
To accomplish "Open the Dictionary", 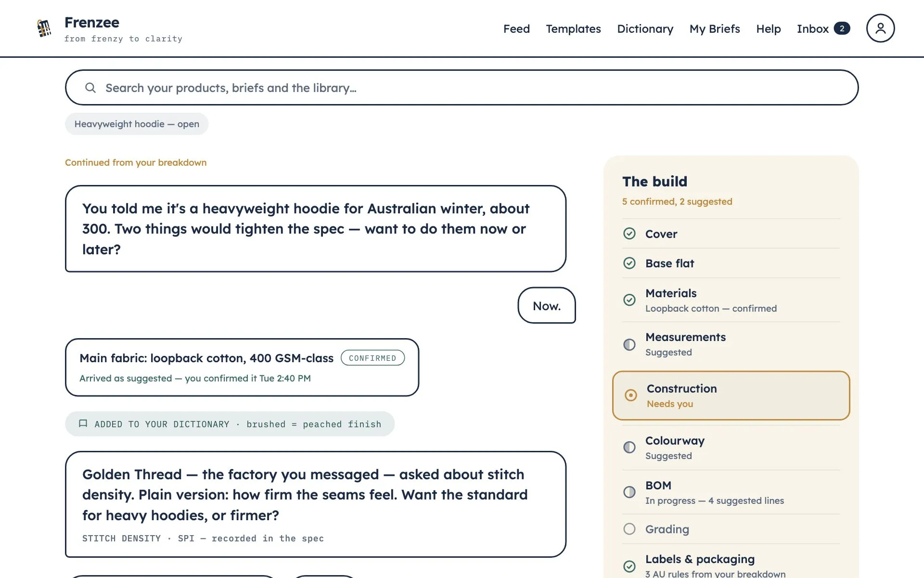I will (x=645, y=29).
